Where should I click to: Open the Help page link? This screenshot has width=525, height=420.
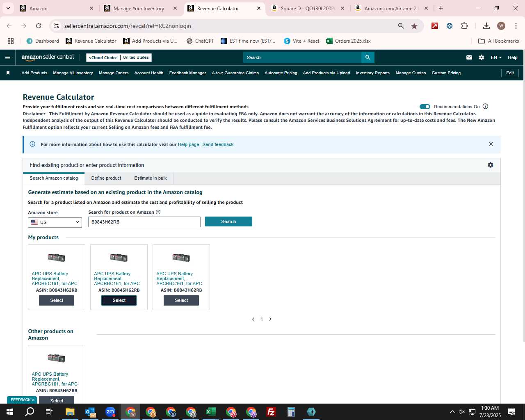[188, 144]
